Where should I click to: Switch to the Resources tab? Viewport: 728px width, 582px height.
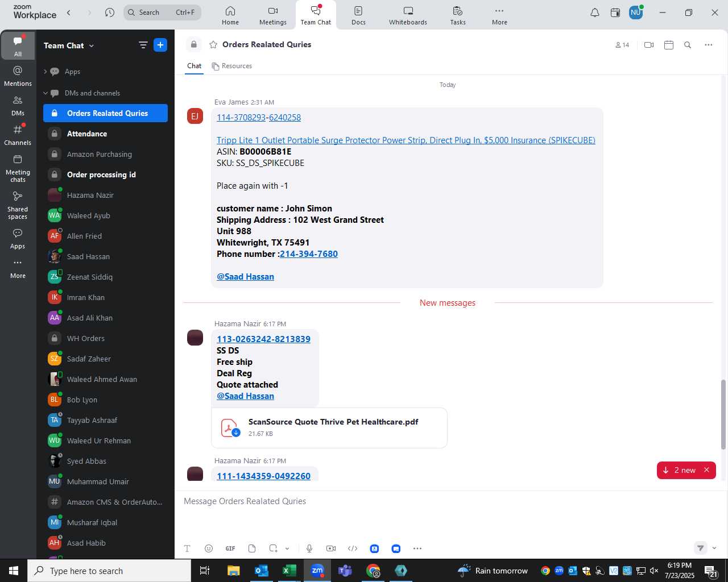(x=232, y=66)
